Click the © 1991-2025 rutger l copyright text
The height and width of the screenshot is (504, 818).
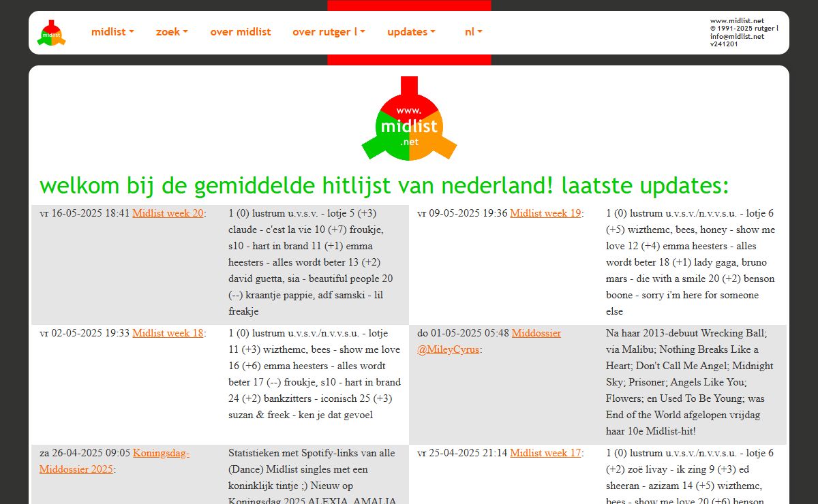(744, 29)
